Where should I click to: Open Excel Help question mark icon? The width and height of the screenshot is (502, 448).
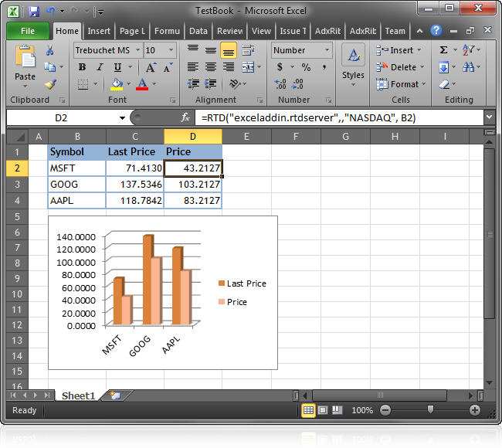(x=436, y=31)
